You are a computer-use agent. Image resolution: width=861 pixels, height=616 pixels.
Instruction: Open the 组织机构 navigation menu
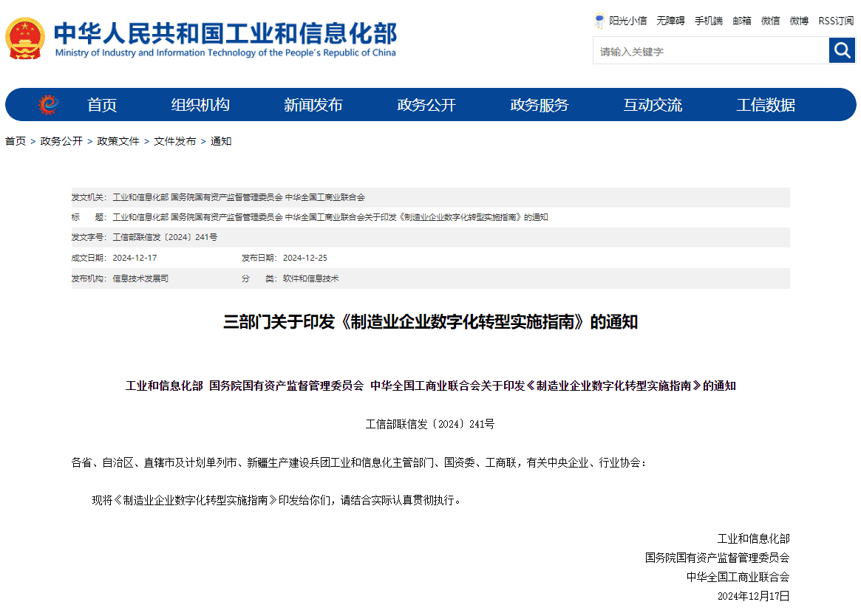(x=200, y=105)
